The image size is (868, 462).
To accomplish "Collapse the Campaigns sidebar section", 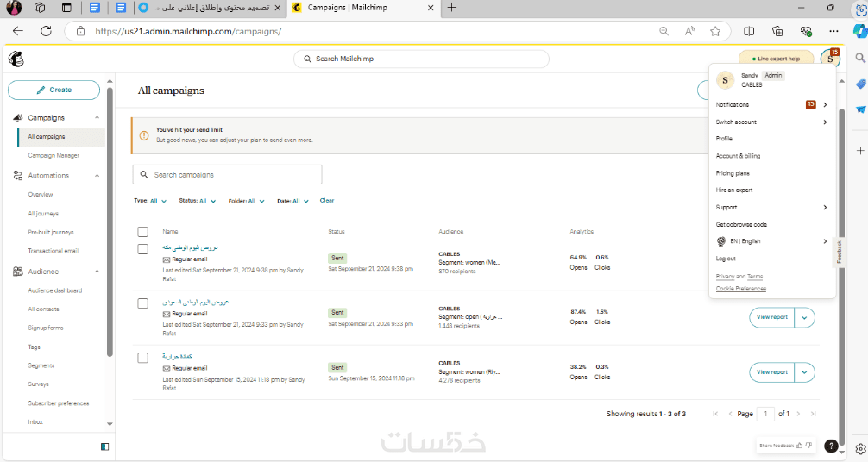I will (97, 118).
